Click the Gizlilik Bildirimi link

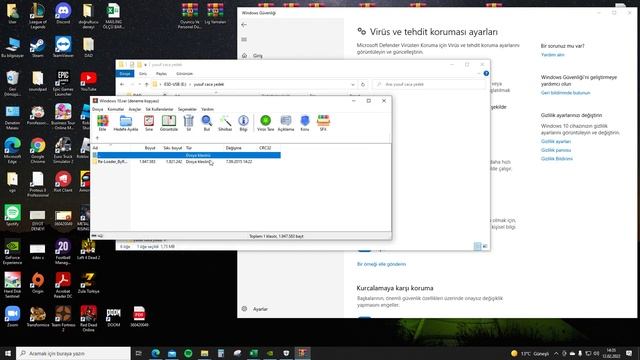pyautogui.click(x=557, y=159)
